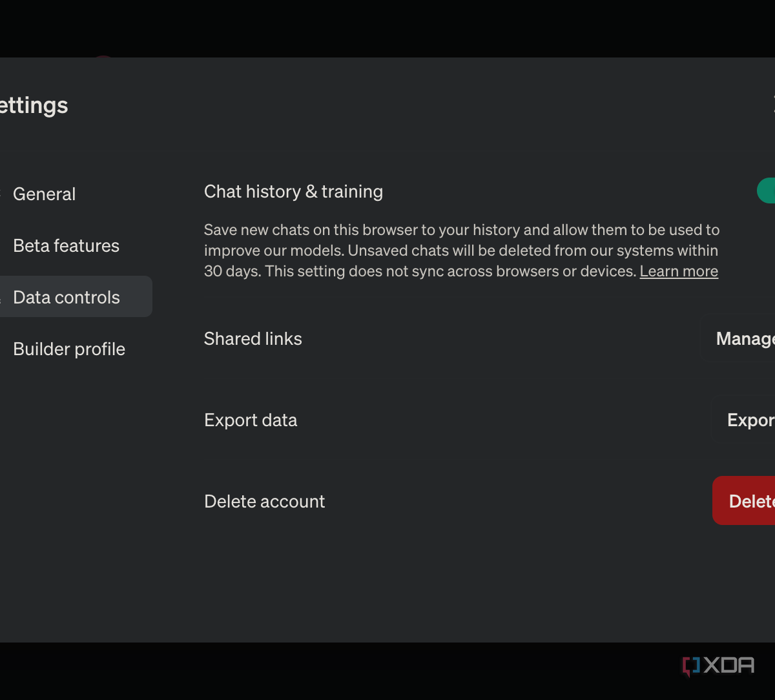Click the chat history description paragraph
The width and height of the screenshot is (775, 700).
click(x=461, y=250)
